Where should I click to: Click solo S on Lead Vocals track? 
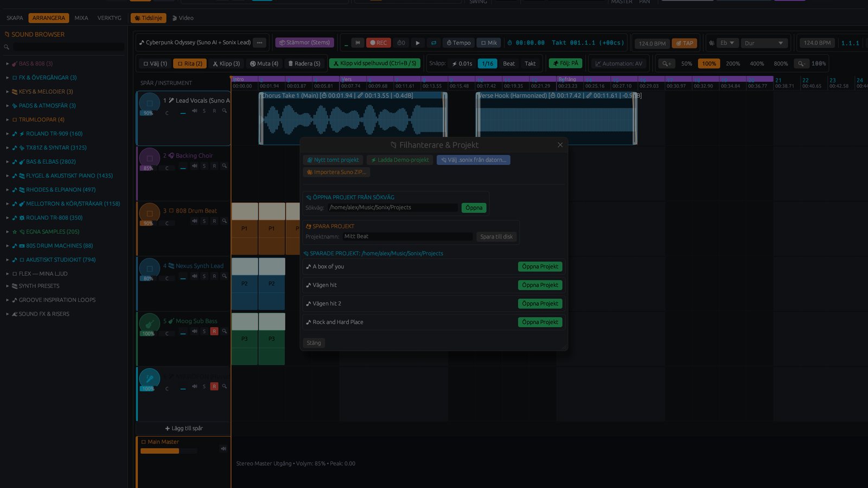pos(204,111)
